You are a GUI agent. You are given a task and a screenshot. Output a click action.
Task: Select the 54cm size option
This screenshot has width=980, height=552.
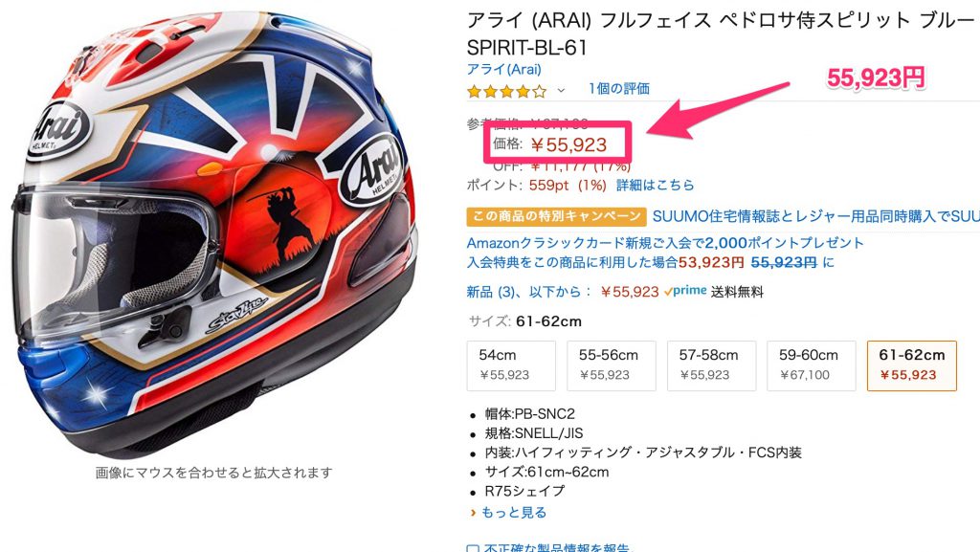[511, 365]
